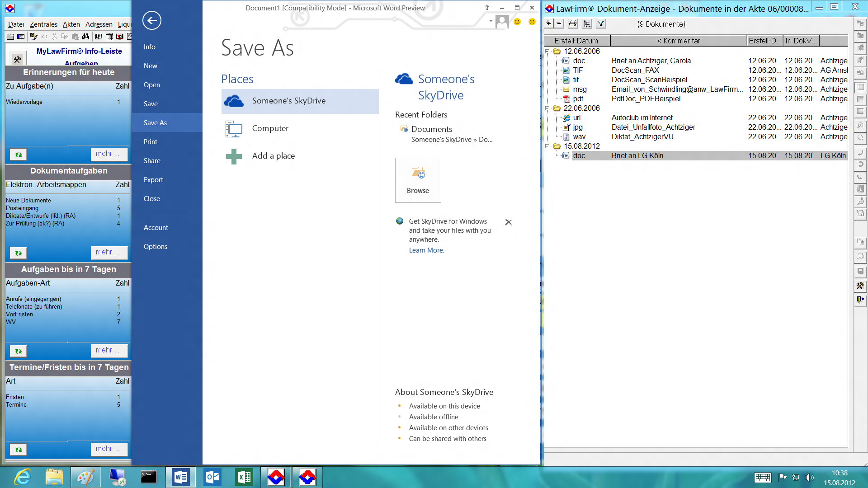The height and width of the screenshot is (488, 868).
Task: Select Export in the backstage menu
Action: [153, 180]
